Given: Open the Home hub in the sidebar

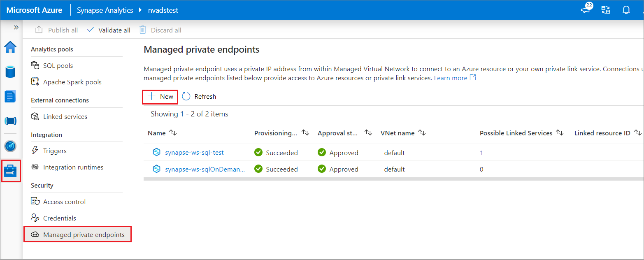Looking at the screenshot, I should [x=10, y=47].
